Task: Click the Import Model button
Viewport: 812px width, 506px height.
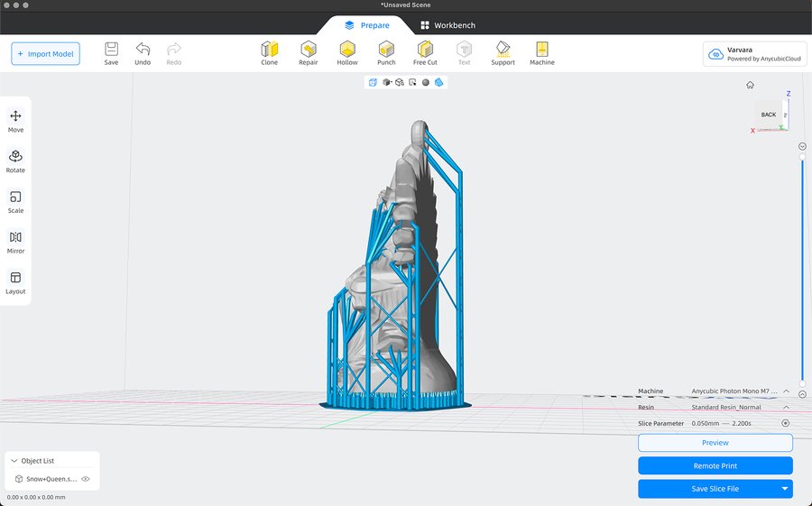Action: [46, 54]
